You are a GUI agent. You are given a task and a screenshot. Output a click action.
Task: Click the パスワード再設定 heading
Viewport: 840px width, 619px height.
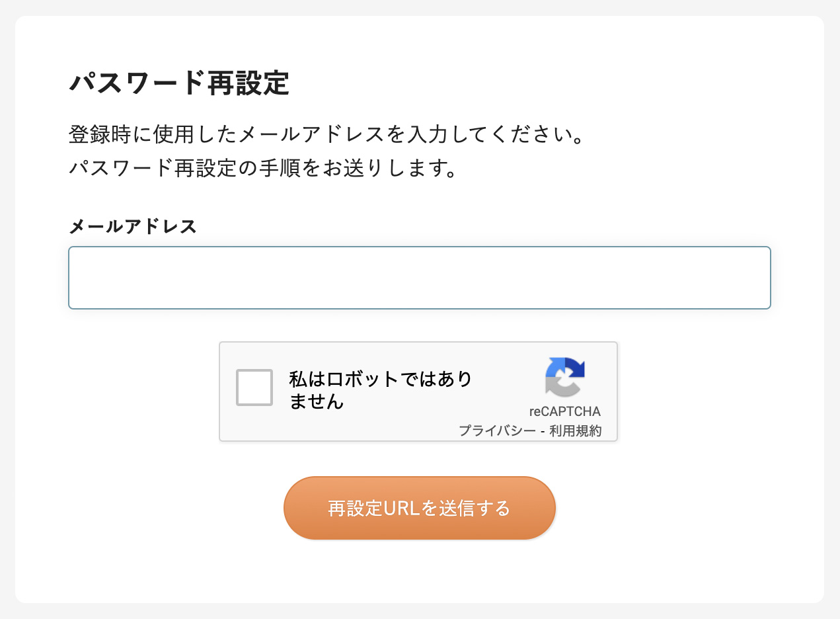[x=179, y=84]
